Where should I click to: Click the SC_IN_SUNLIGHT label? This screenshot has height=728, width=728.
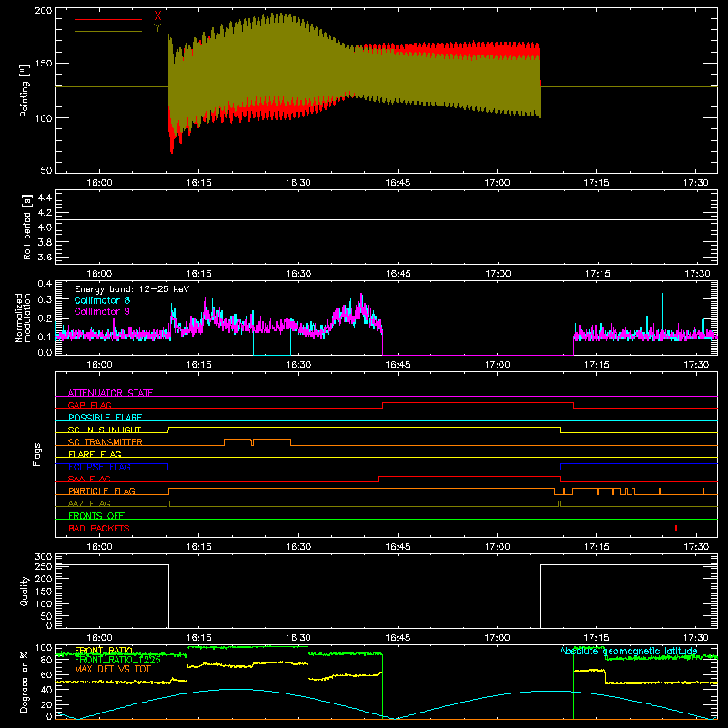click(105, 430)
